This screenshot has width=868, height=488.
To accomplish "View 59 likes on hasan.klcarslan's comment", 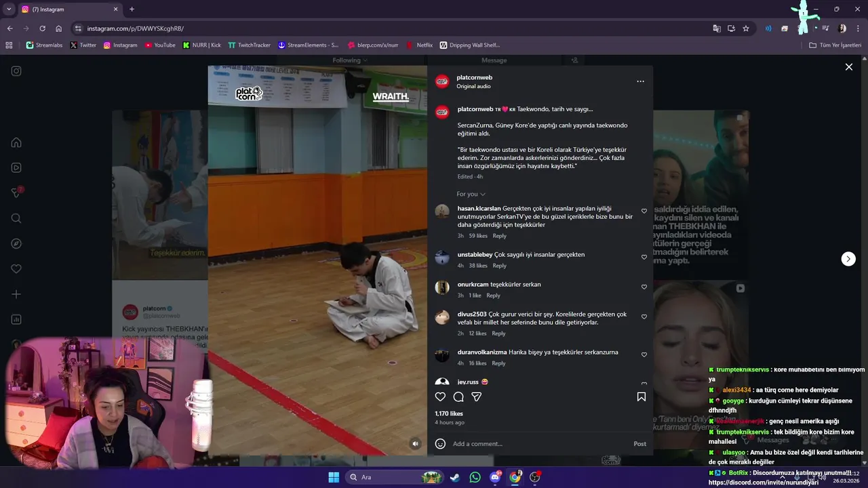I will [478, 236].
